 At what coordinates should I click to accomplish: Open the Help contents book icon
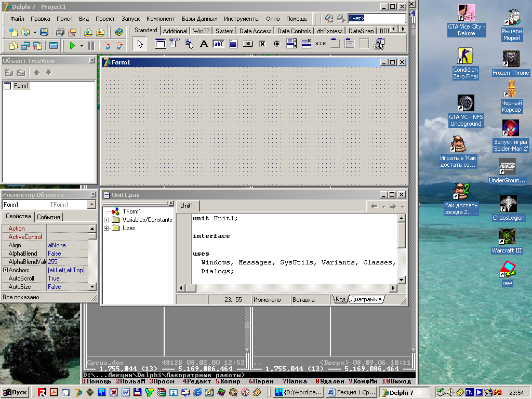(119, 32)
